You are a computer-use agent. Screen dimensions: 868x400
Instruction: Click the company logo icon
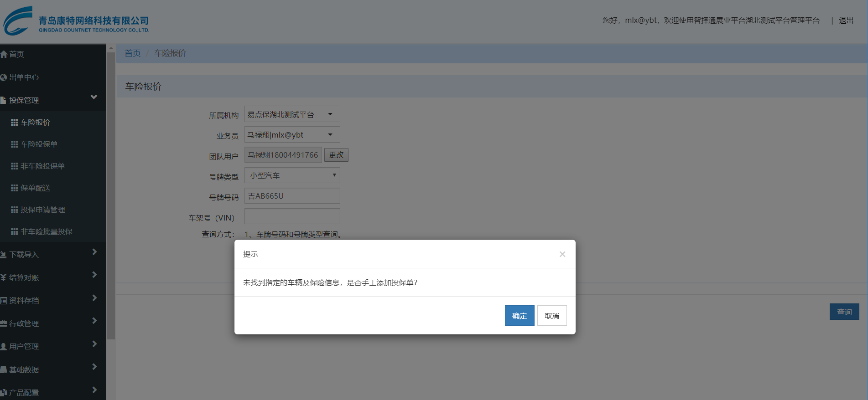18,21
